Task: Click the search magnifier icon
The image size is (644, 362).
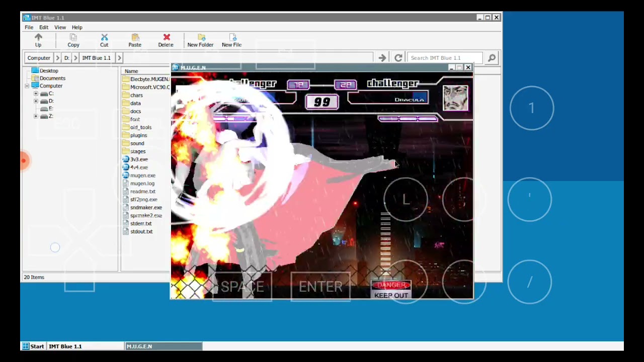Action: coord(492,58)
